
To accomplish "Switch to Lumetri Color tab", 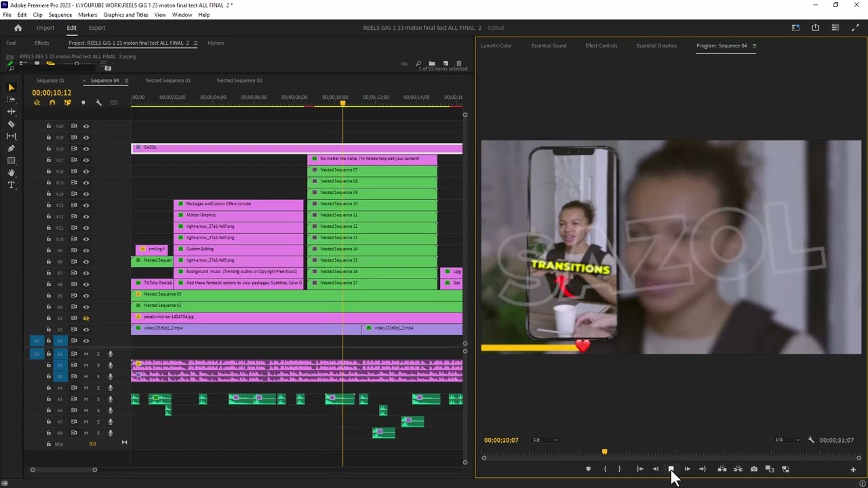I will pyautogui.click(x=496, y=45).
